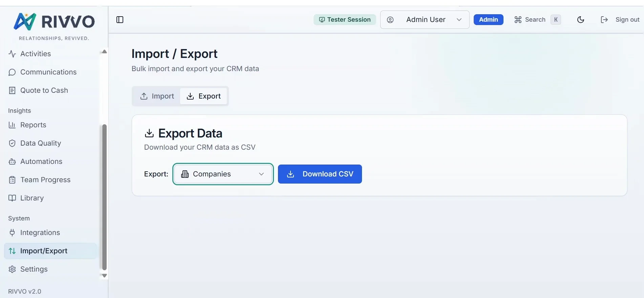
Task: Click the Library book icon
Action: tap(12, 198)
